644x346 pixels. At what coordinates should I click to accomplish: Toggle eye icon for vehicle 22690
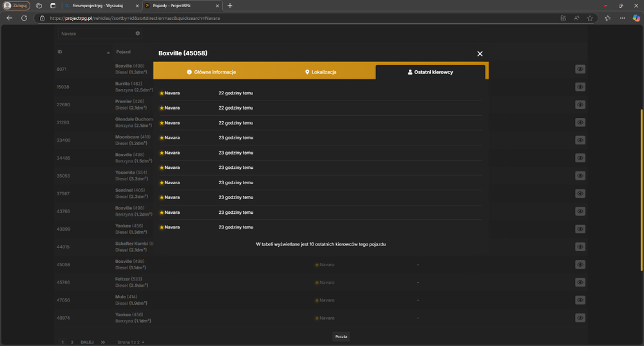580,104
